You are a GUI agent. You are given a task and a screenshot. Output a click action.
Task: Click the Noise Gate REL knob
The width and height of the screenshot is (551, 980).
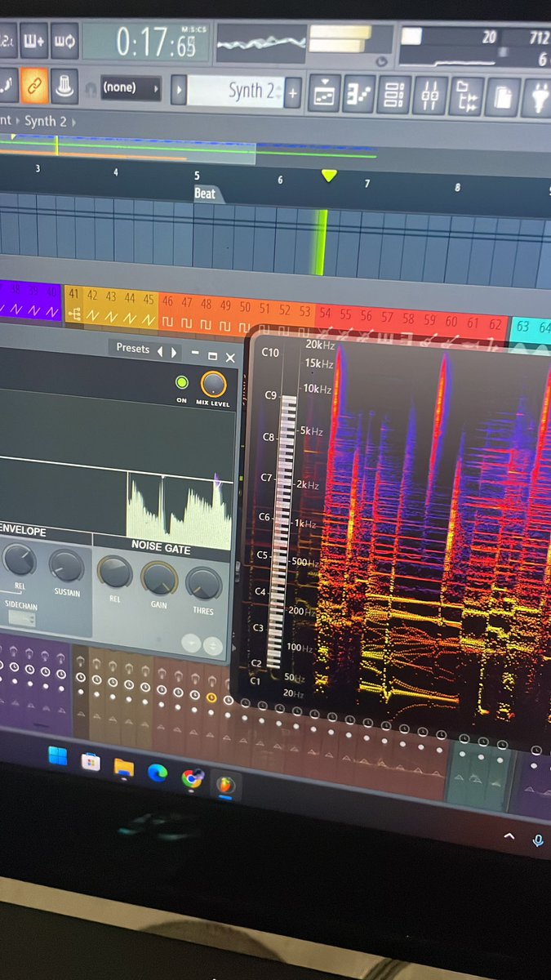[115, 572]
